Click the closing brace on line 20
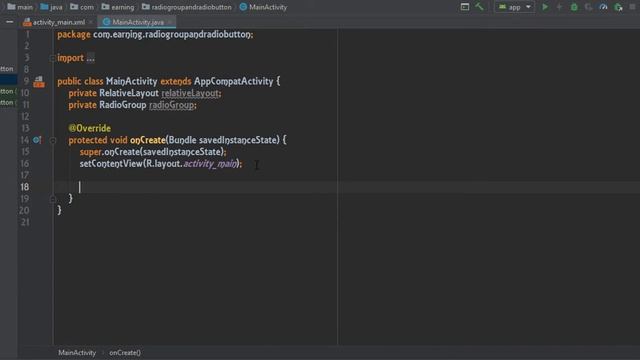640x360 pixels. (x=60, y=210)
